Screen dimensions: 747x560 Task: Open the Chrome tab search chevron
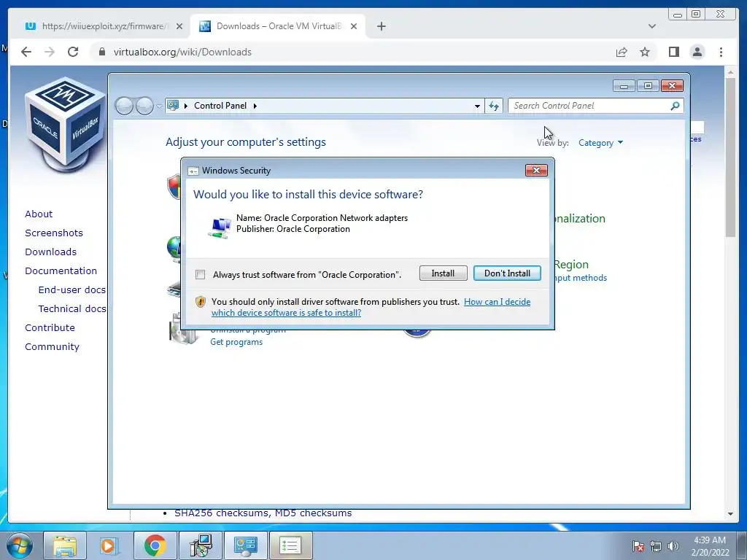(652, 26)
